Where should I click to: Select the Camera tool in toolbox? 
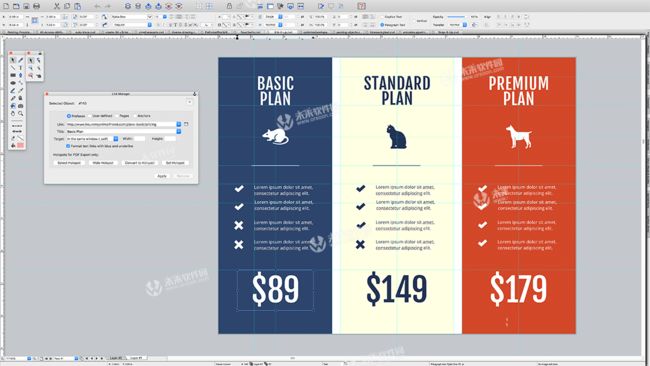pyautogui.click(x=20, y=106)
